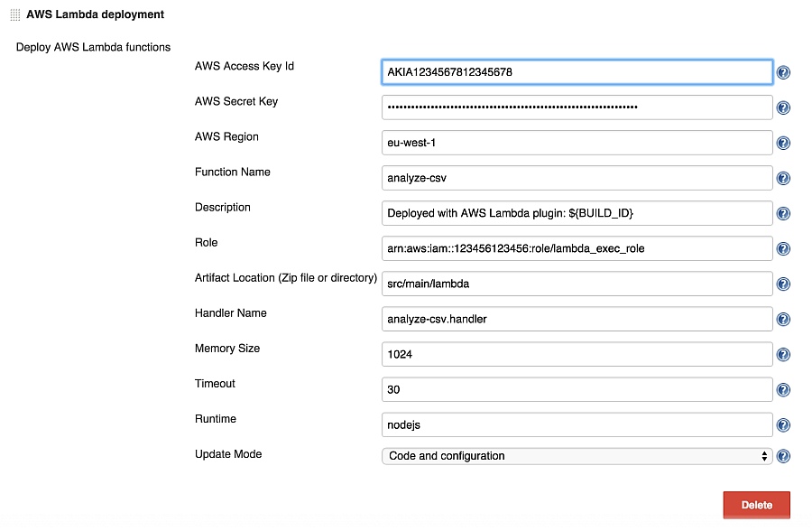Viewport: 812px width, 531px height.
Task: Edit the Runtime field nodejs
Action: pos(577,424)
